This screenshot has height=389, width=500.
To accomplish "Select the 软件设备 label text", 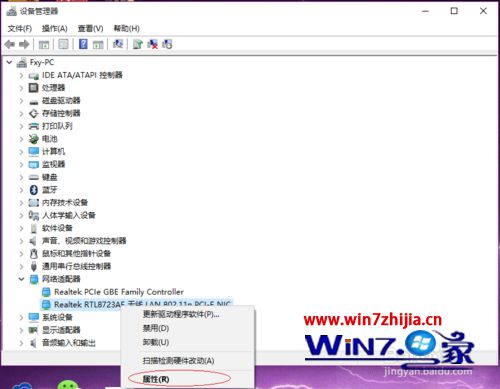I will tap(57, 228).
